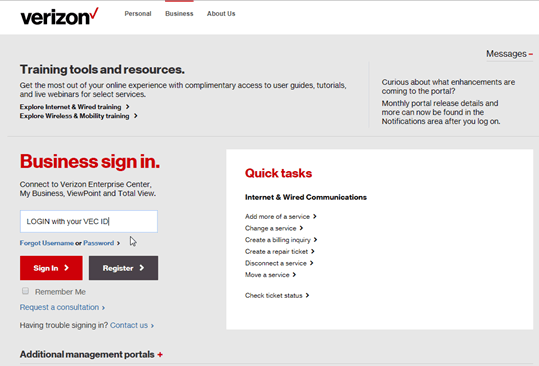Click the Training tools and resources heading
539x366 pixels.
[102, 69]
